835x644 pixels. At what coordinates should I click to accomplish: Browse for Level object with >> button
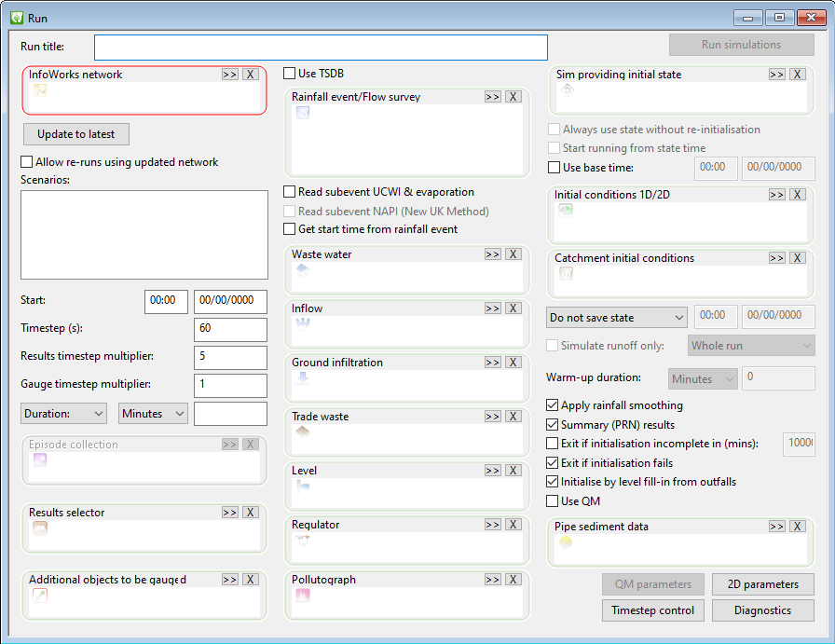click(493, 471)
